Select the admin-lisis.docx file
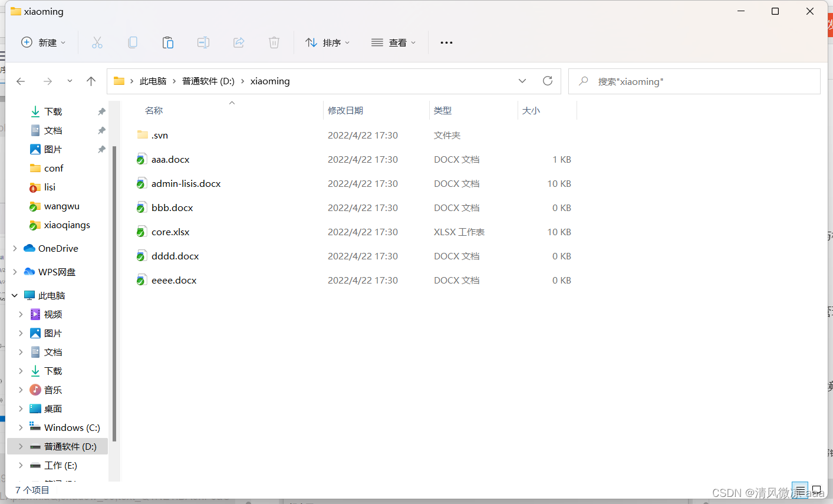833x504 pixels. pyautogui.click(x=186, y=183)
